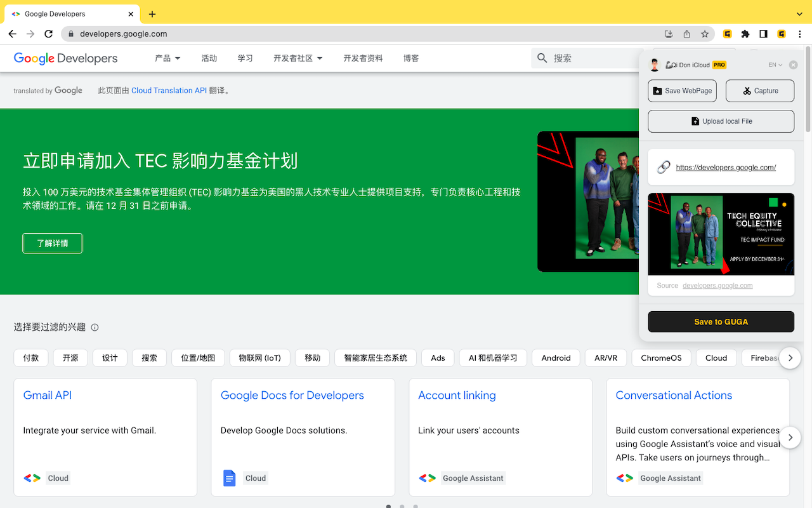Click the Save WebPage button
Viewport: 812px width, 508px height.
[682, 91]
